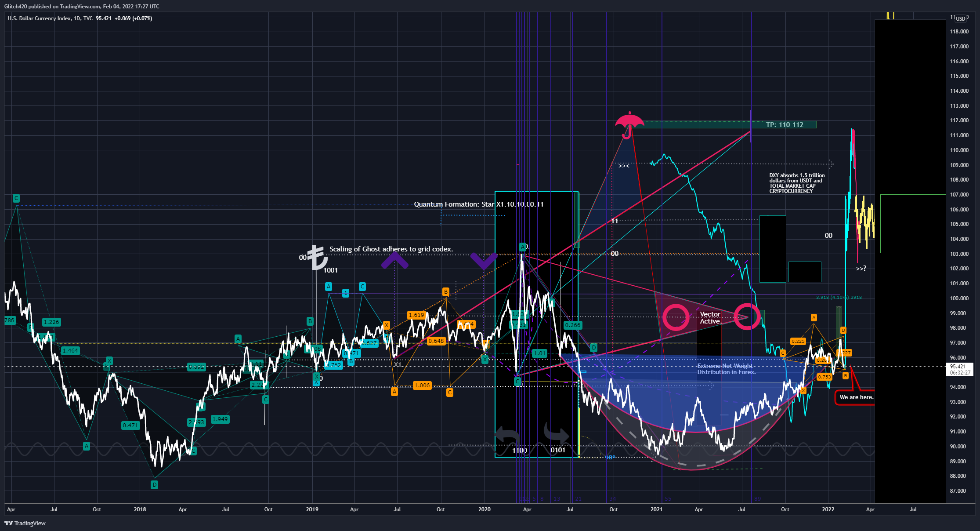Screen dimensions: 980x531
Task: Click the 1001 label beside lira symbol
Action: tap(331, 270)
